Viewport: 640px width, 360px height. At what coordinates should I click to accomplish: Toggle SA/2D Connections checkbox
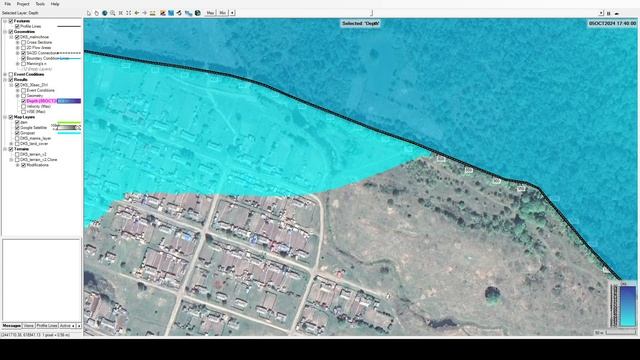(23, 53)
